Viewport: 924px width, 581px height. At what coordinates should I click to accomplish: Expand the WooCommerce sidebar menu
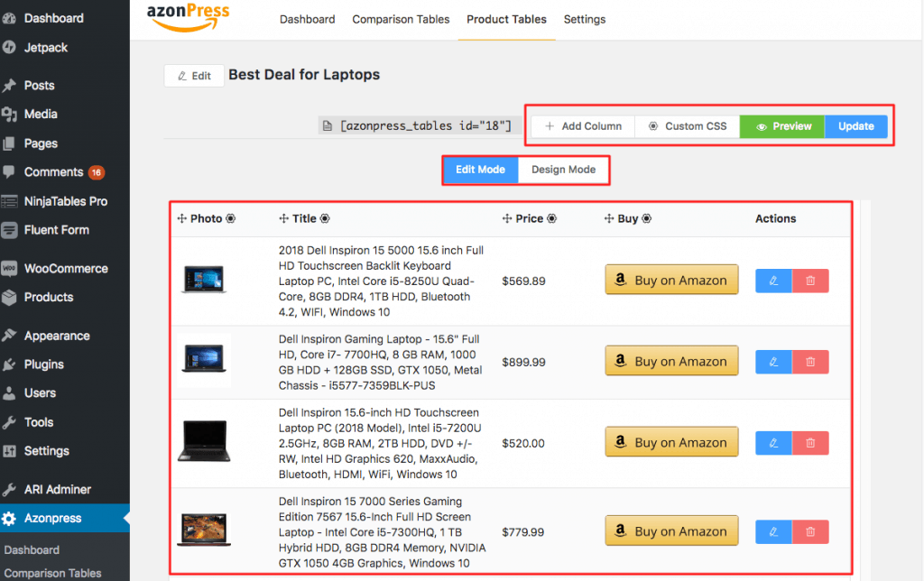(x=65, y=268)
